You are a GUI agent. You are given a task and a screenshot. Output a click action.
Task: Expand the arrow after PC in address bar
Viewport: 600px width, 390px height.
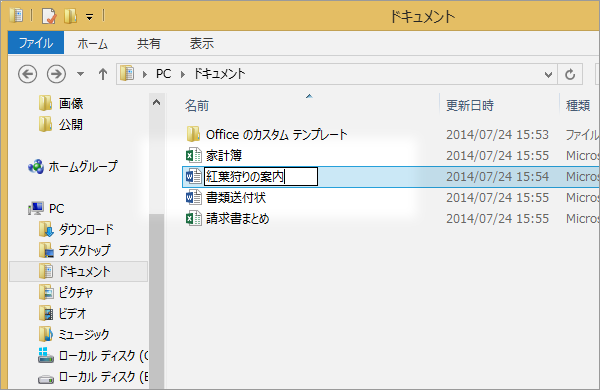(x=183, y=74)
